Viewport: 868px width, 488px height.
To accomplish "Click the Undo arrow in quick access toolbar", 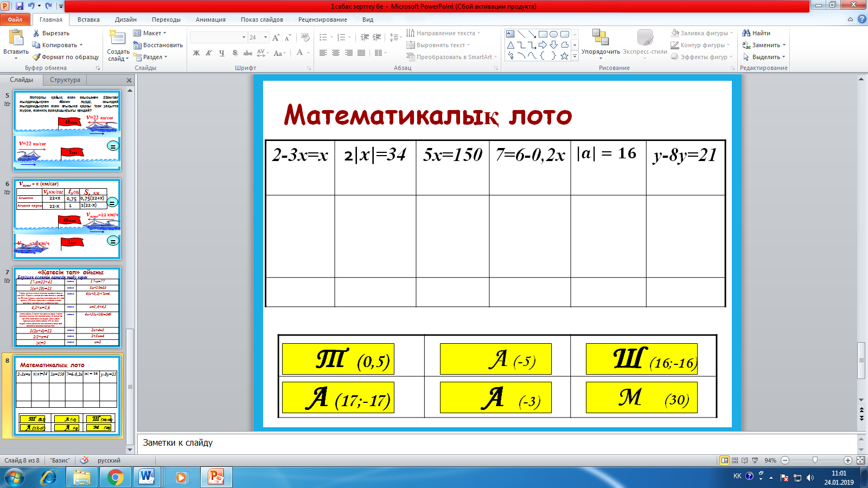I will click(x=31, y=6).
